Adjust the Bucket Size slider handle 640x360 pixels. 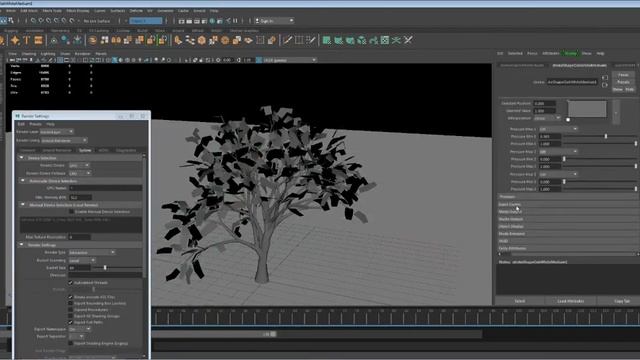point(105,268)
